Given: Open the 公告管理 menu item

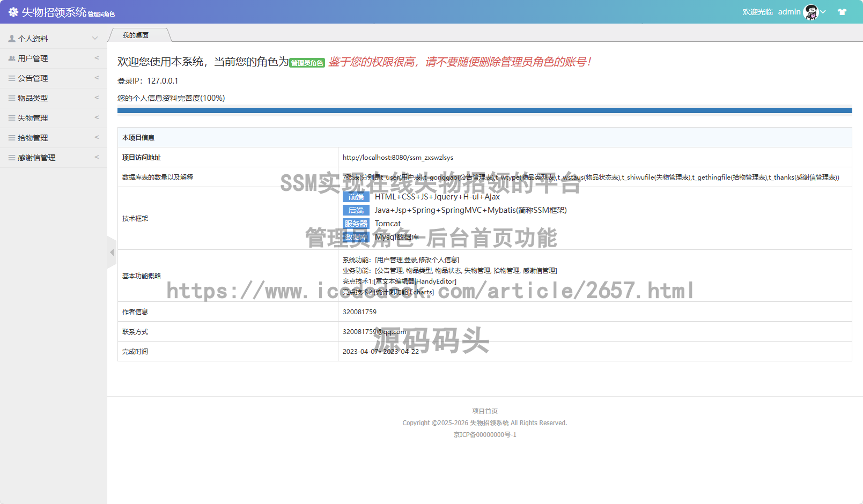Looking at the screenshot, I should tap(33, 78).
